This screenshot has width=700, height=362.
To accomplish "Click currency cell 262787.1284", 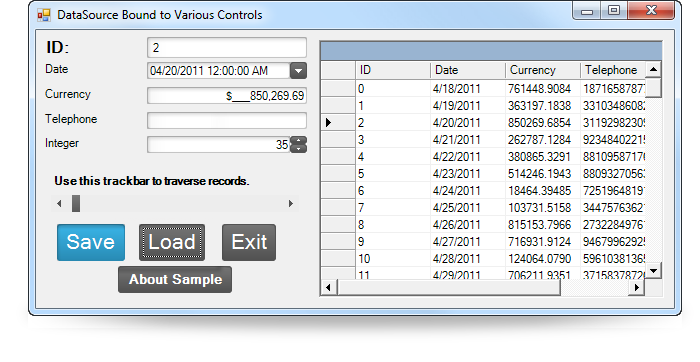I will 543,139.
